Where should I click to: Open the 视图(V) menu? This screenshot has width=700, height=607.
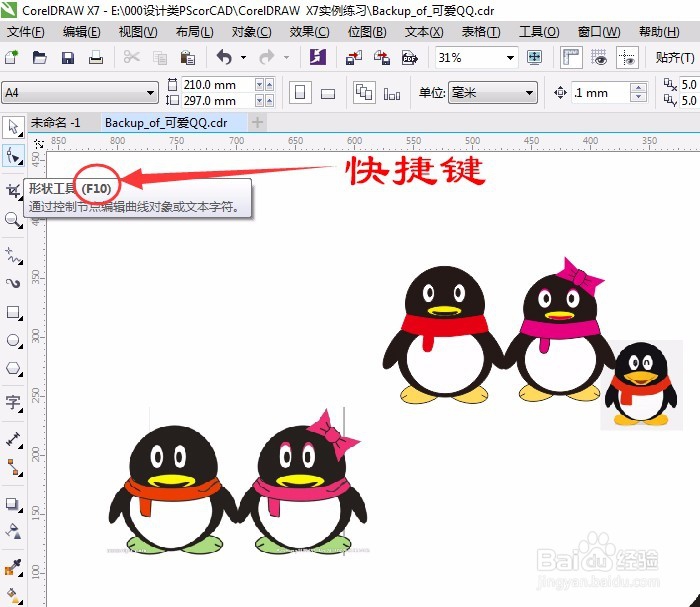tap(138, 32)
